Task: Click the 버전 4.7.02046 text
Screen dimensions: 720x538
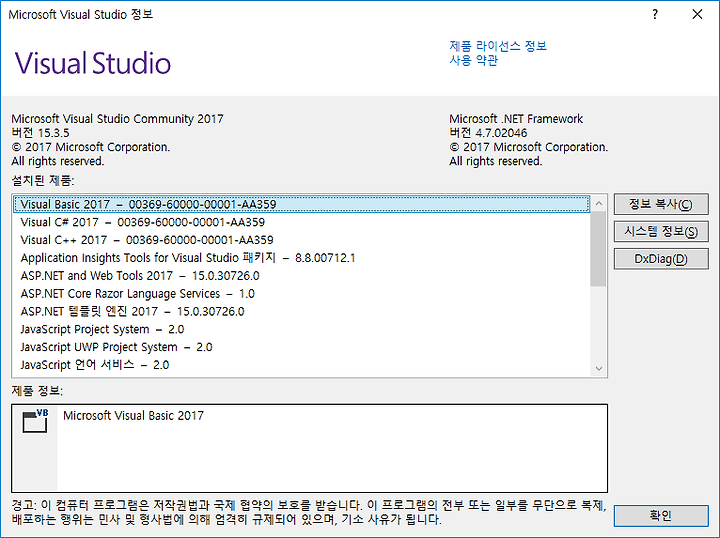Action: coord(488,133)
